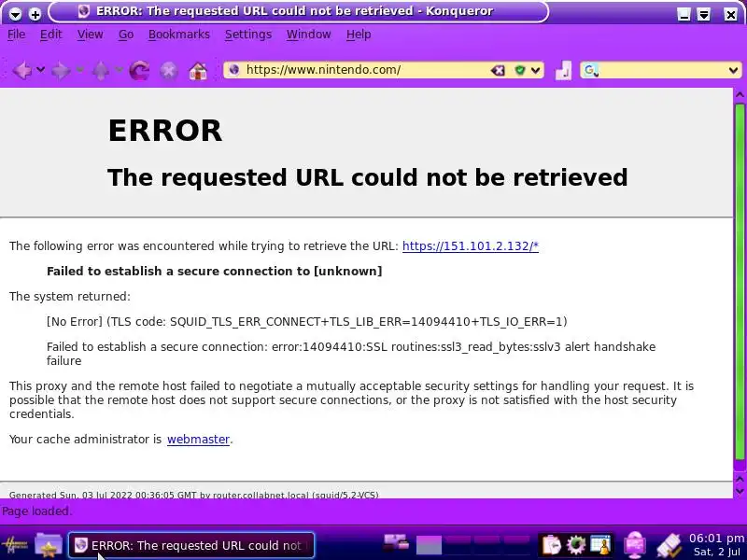747x560 pixels.
Task: Click the green shield security icon
Action: tap(520, 71)
